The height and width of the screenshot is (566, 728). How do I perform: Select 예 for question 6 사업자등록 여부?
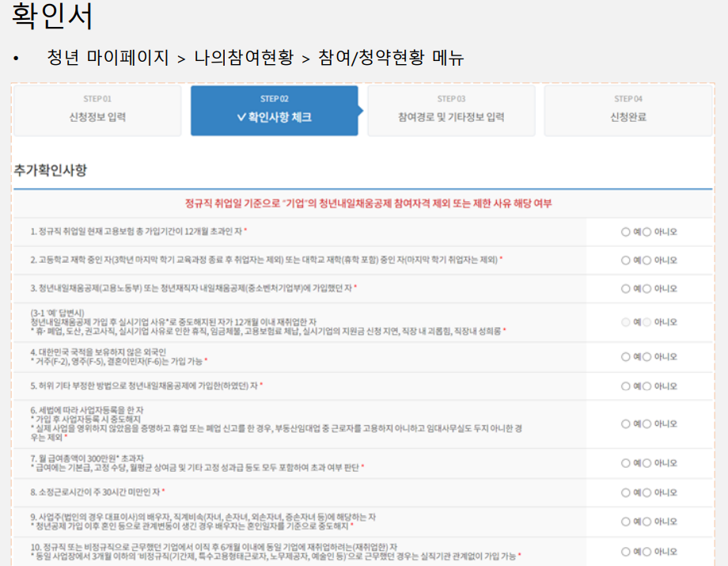coord(625,423)
